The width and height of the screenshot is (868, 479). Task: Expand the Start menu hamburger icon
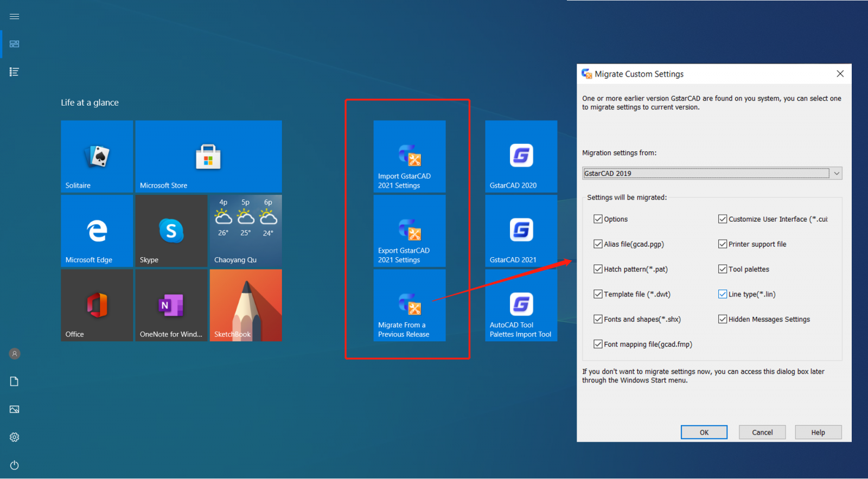coord(15,17)
